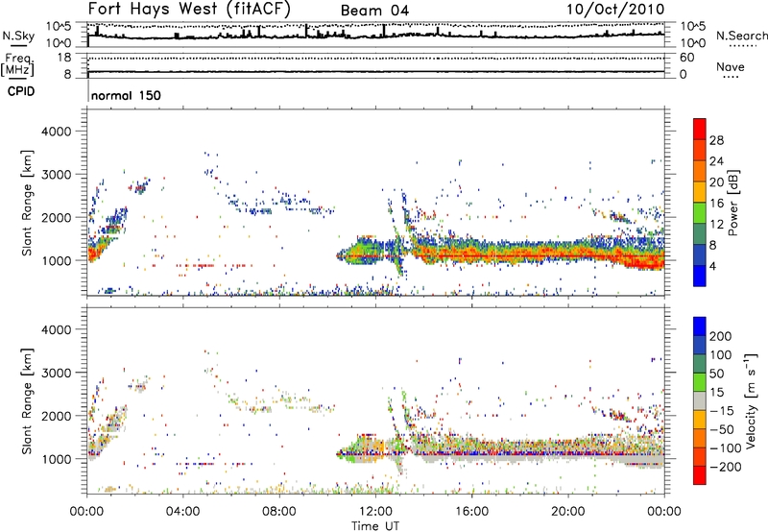Image resolution: width=768 pixels, height=532 pixels.
Task: Click the Power [dB] colorbar title
Action: click(732, 203)
